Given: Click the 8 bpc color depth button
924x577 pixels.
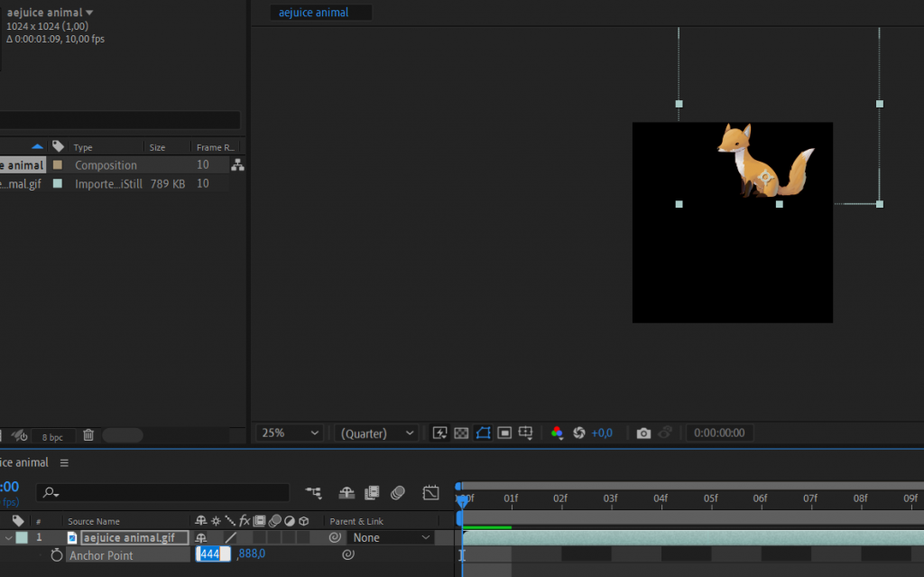Looking at the screenshot, I should pyautogui.click(x=54, y=434).
